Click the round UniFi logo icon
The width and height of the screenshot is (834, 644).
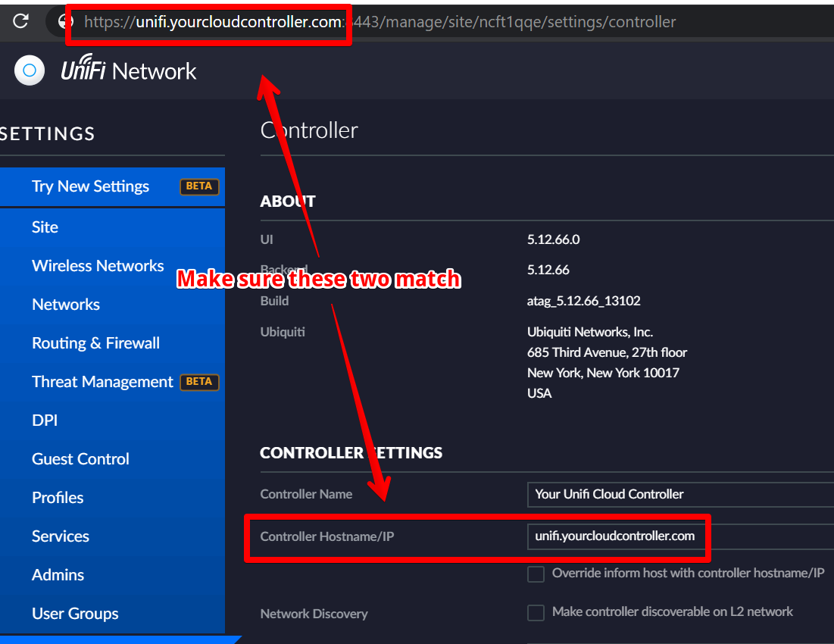30,71
